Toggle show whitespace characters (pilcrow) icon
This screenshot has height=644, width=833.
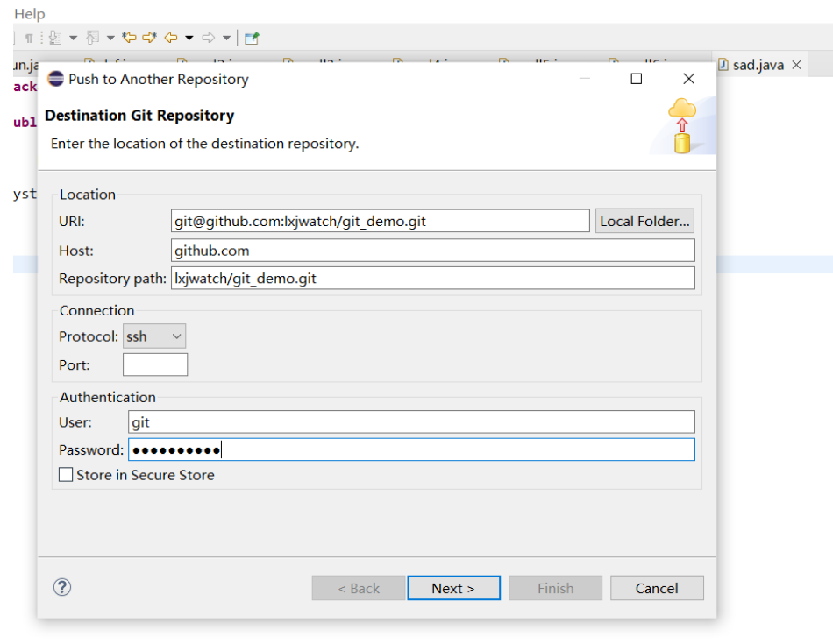(x=29, y=38)
